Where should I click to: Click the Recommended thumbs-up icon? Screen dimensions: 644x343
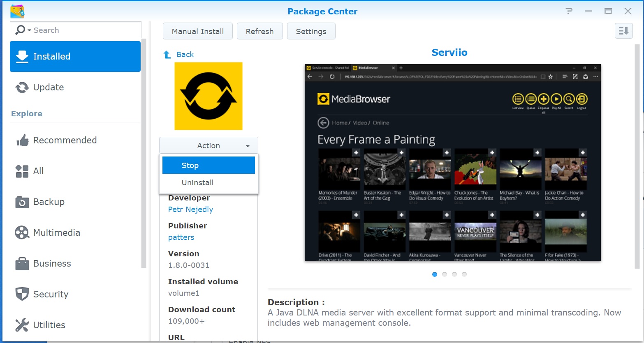[x=22, y=140]
